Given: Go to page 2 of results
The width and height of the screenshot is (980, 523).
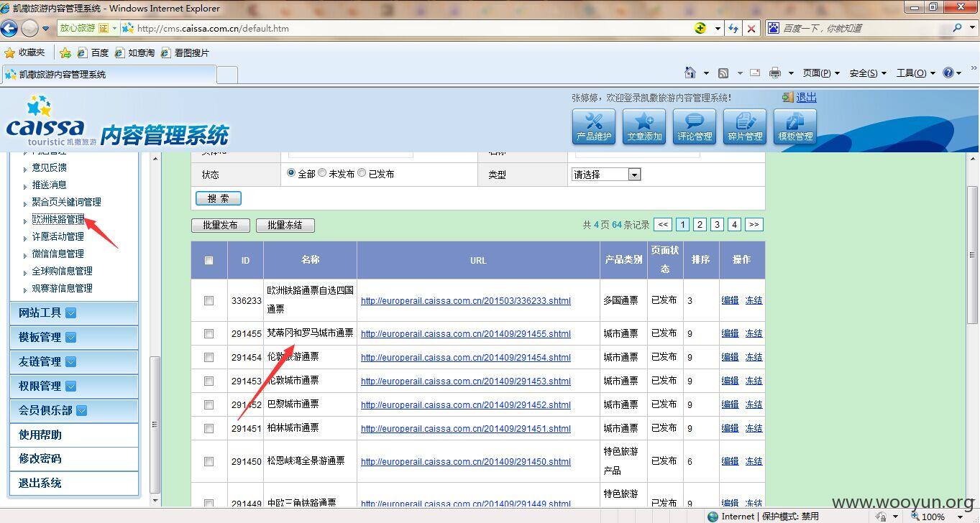Looking at the screenshot, I should coord(700,225).
